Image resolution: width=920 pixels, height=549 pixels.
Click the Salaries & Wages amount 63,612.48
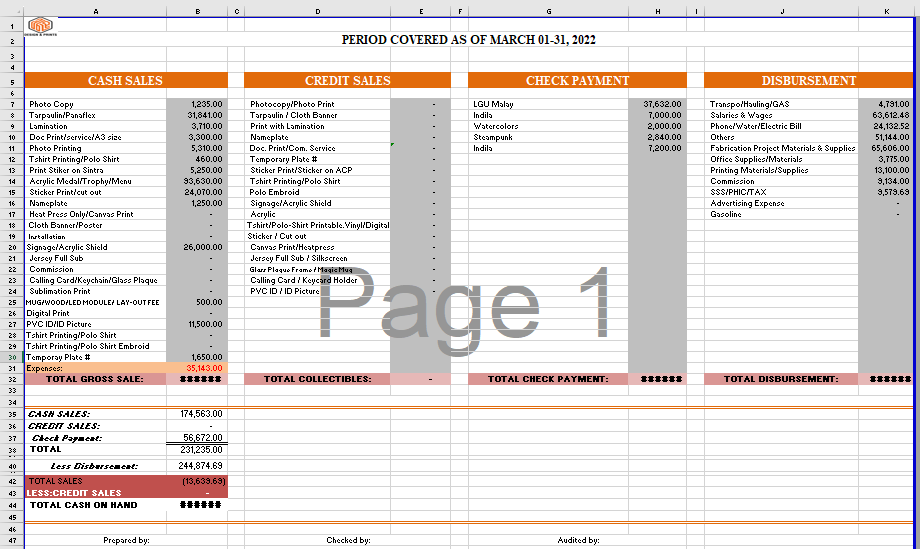point(886,115)
